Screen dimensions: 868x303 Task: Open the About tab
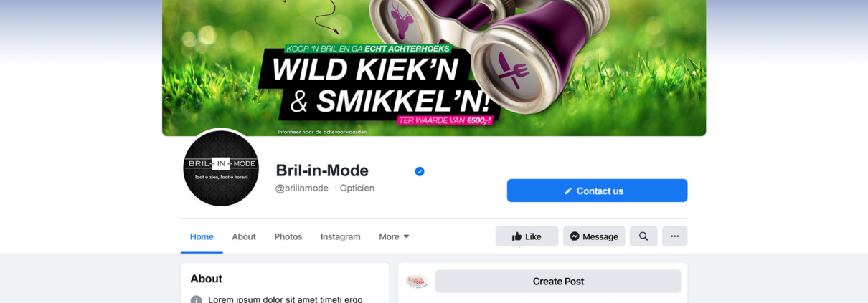(244, 236)
